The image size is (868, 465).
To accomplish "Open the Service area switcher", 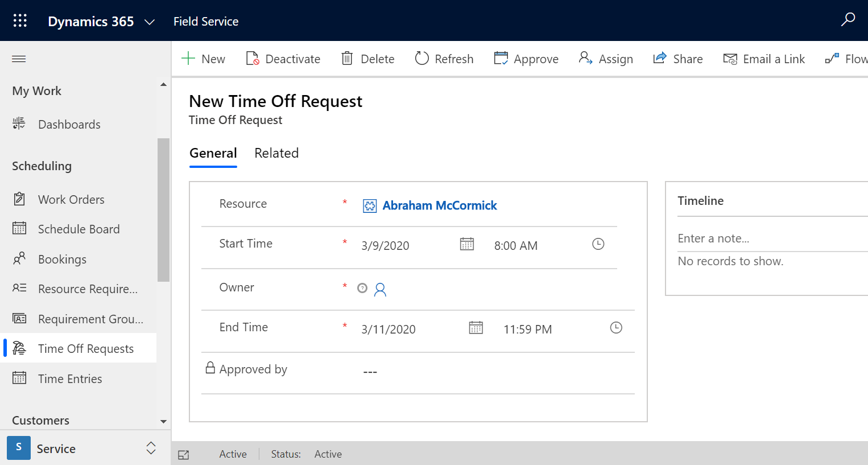I will [x=151, y=448].
